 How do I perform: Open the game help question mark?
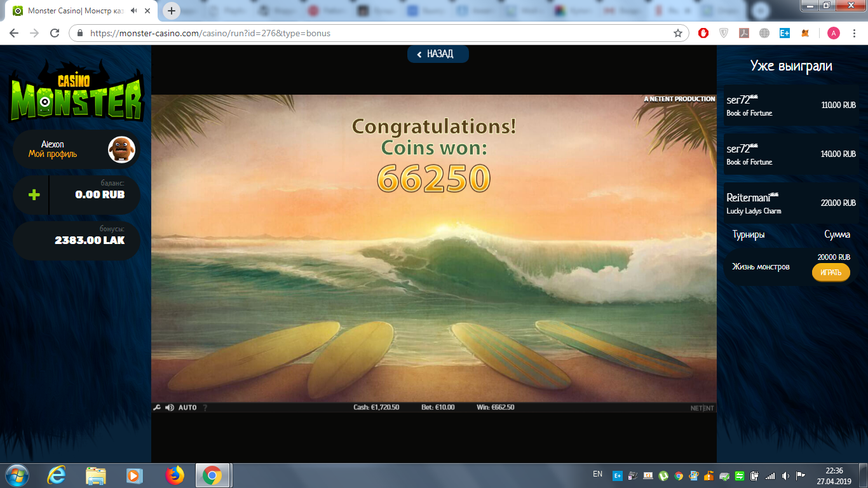click(x=205, y=408)
